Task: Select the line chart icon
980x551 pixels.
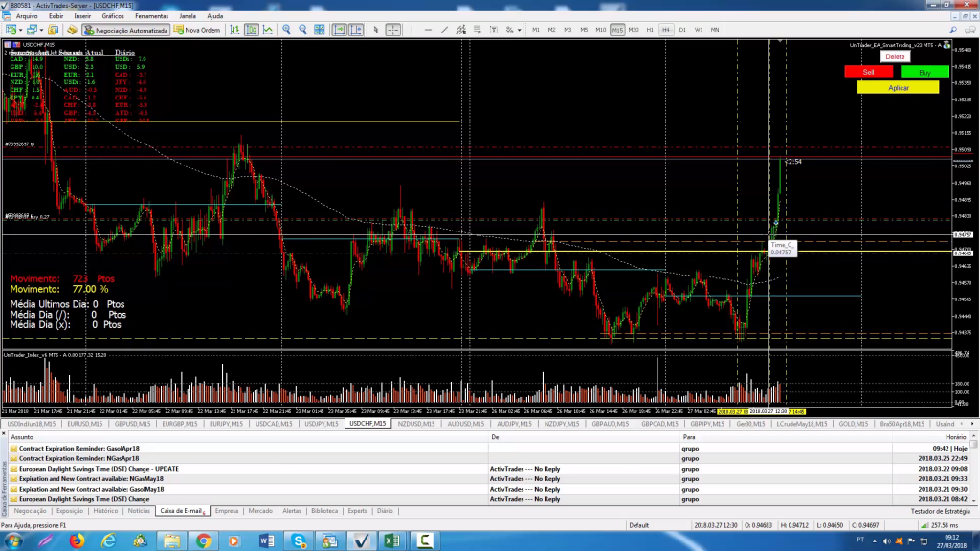Action: point(268,30)
